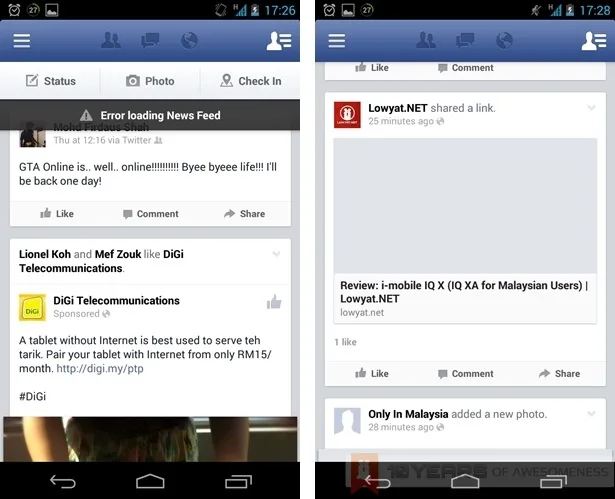This screenshot has height=499, width=615.
Task: Open Lionel Koh's profile
Action: tap(45, 254)
